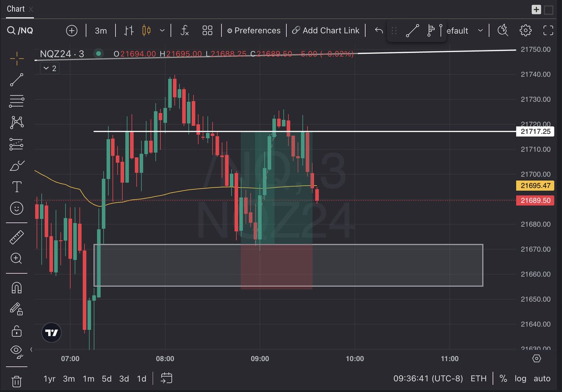
Task: Open the long/short position forecast tool
Action: pyautogui.click(x=17, y=144)
